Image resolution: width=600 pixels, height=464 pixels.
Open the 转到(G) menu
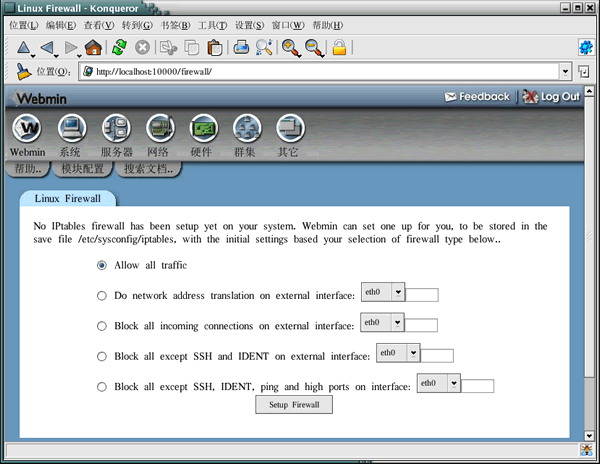point(137,25)
